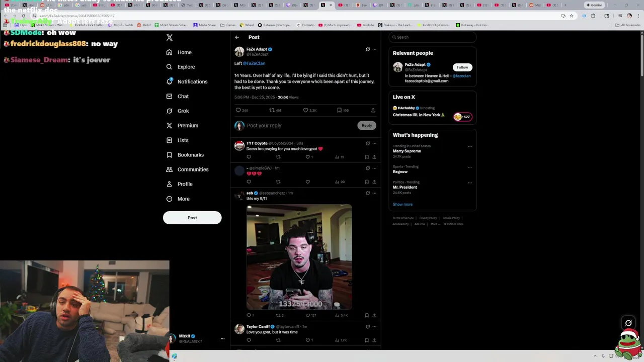Open the floating Grok button at bottom right
Screen dimensions: 644x362
[628, 323]
